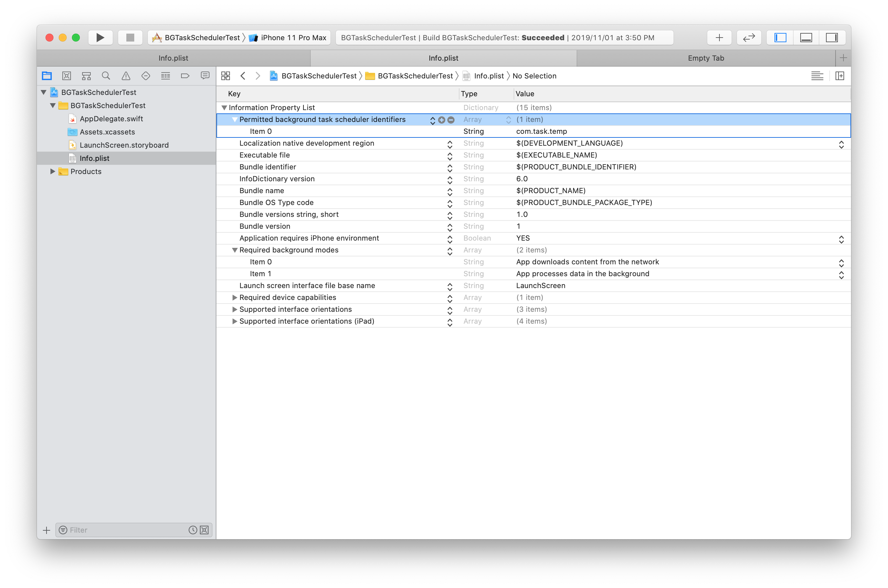This screenshot has height=588, width=888.
Task: Toggle the right Inspectors panel
Action: pos(832,38)
